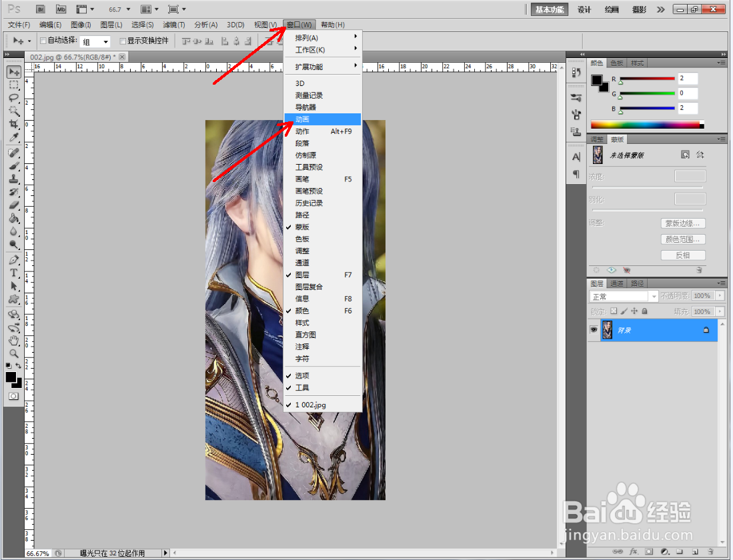
Task: Select the Pen tool
Action: click(x=13, y=260)
